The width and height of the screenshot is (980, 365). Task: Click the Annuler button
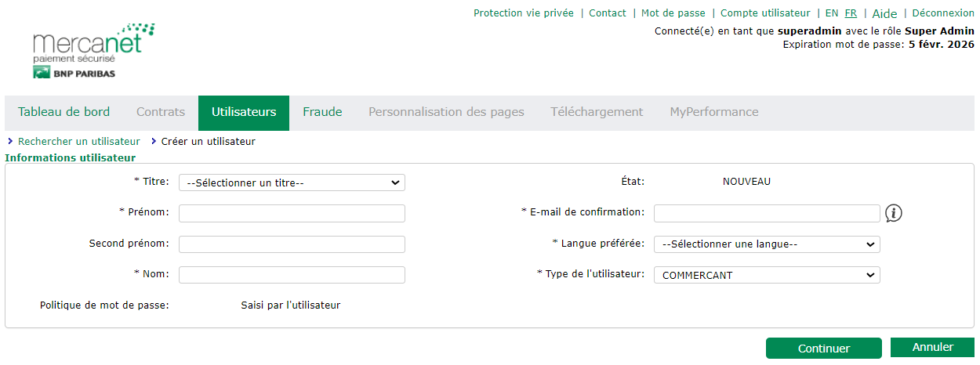pyautogui.click(x=932, y=347)
